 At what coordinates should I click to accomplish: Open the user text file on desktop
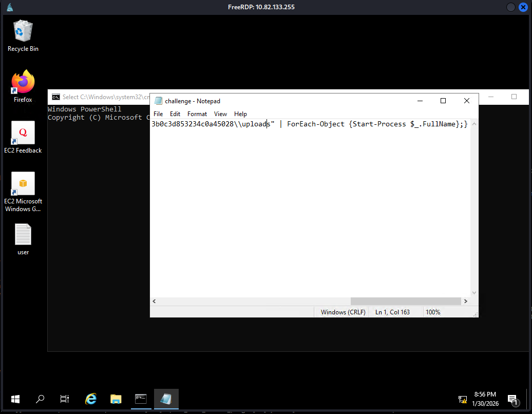pos(23,235)
